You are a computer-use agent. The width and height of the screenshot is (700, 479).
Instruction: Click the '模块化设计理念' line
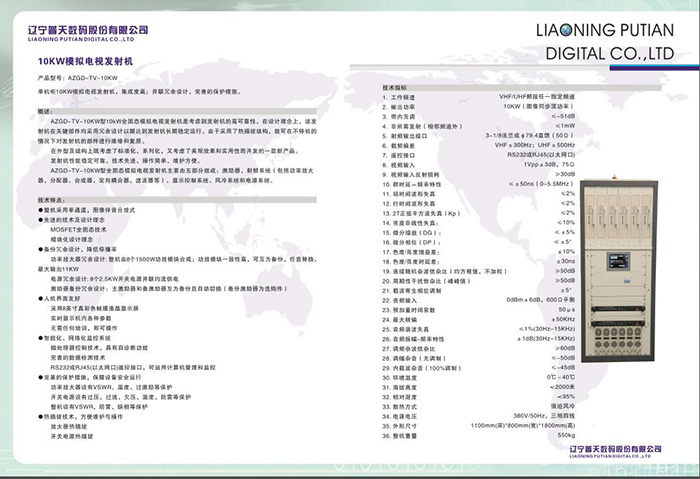[x=72, y=239]
